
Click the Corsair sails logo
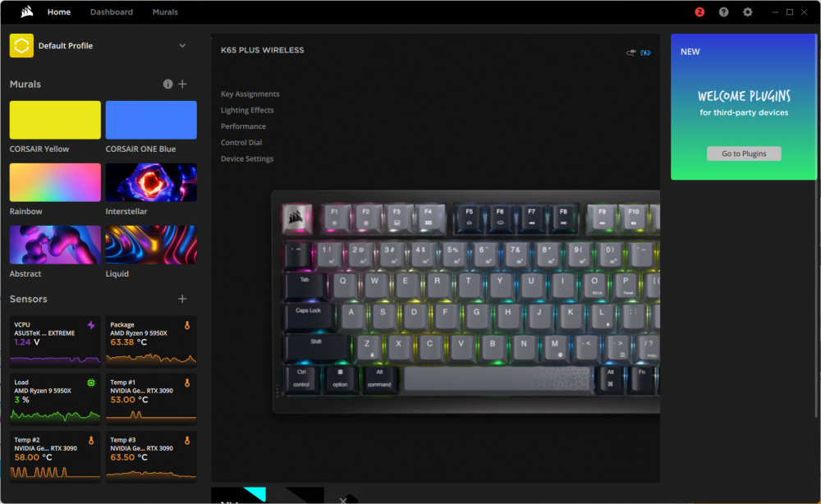(x=27, y=11)
